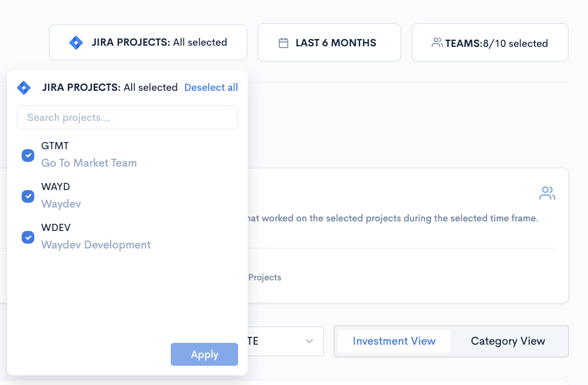Expand the dropdown chevron ending in TE

tap(310, 341)
